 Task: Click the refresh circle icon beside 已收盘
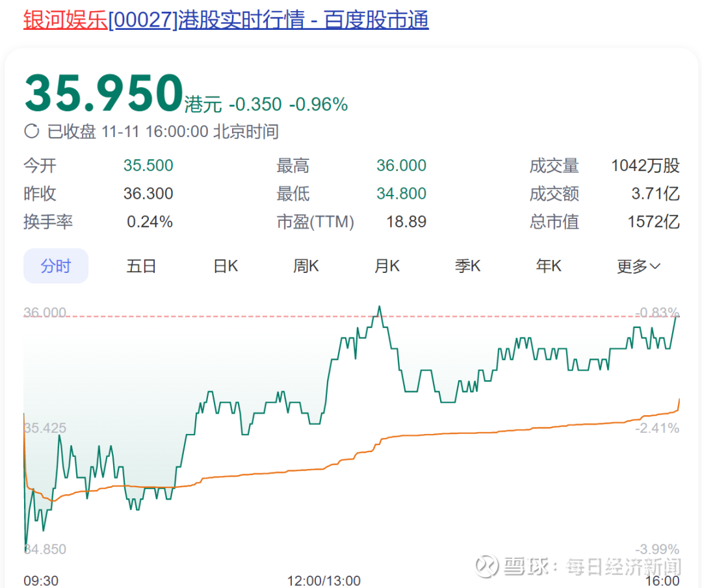[31, 131]
